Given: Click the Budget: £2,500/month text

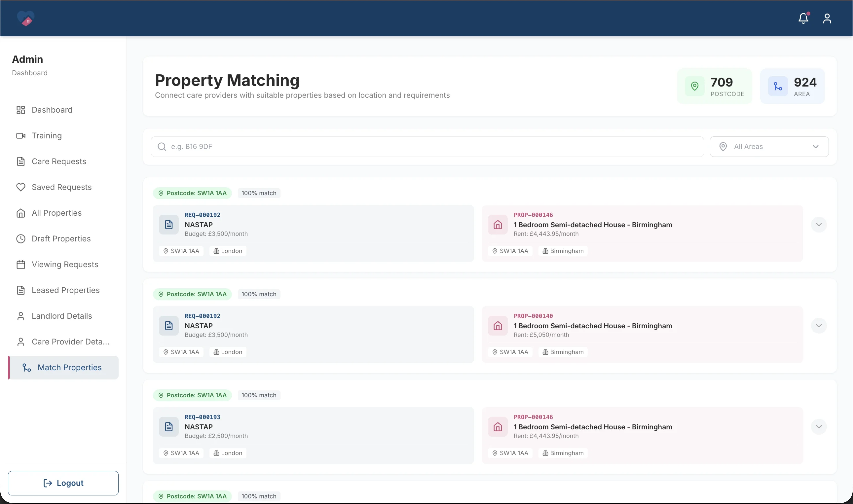Looking at the screenshot, I should 216,436.
